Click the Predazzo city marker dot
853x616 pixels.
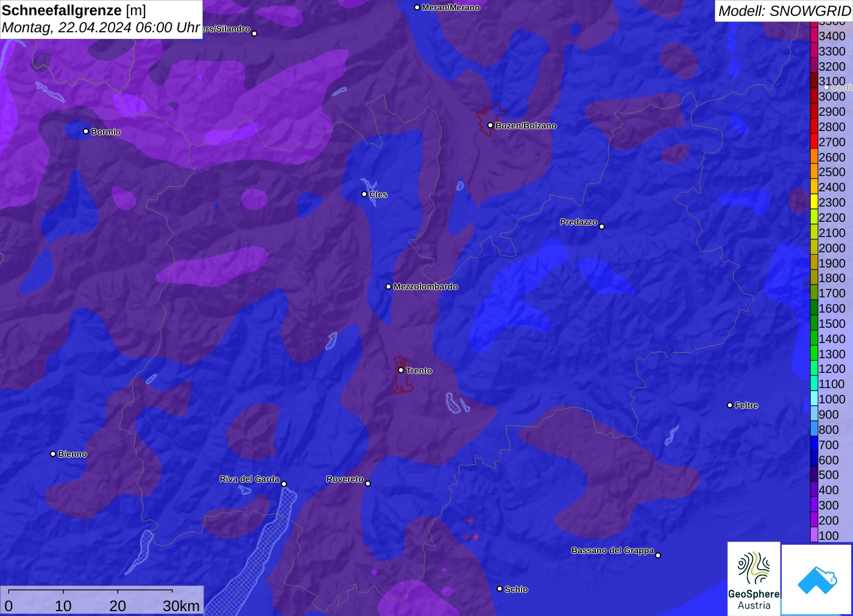tap(602, 227)
